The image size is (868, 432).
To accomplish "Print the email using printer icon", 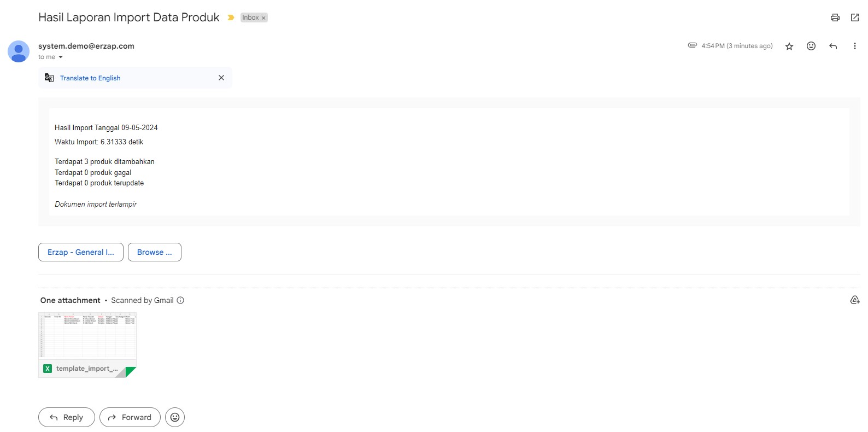I will point(835,17).
